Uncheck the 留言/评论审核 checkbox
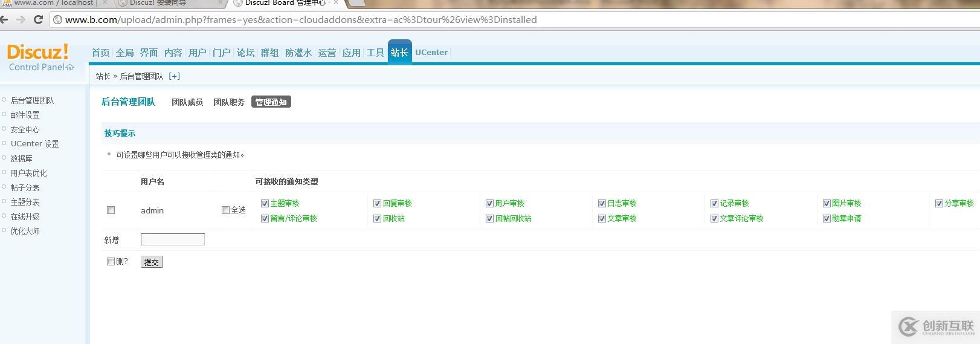Viewport: 980px width, 344px height. point(265,218)
